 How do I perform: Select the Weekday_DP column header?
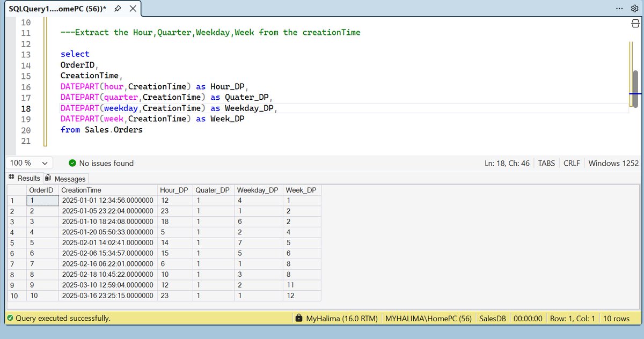pyautogui.click(x=258, y=190)
